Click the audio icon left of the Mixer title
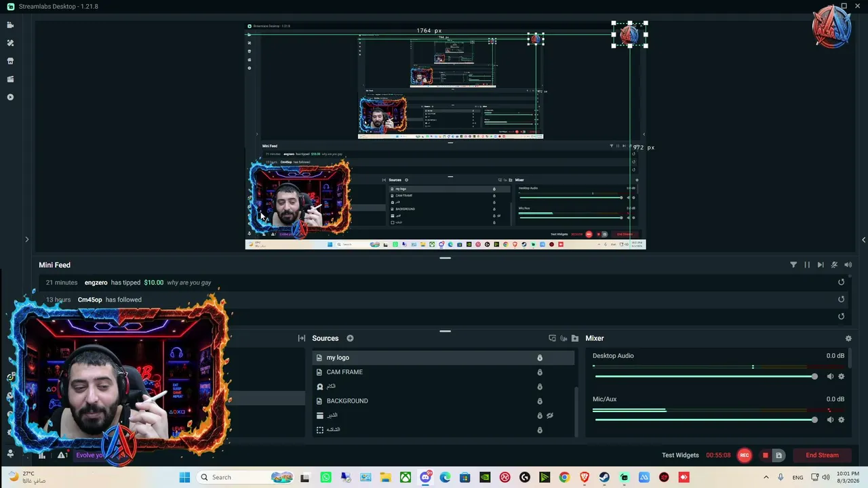This screenshot has width=868, height=488. coord(564,338)
